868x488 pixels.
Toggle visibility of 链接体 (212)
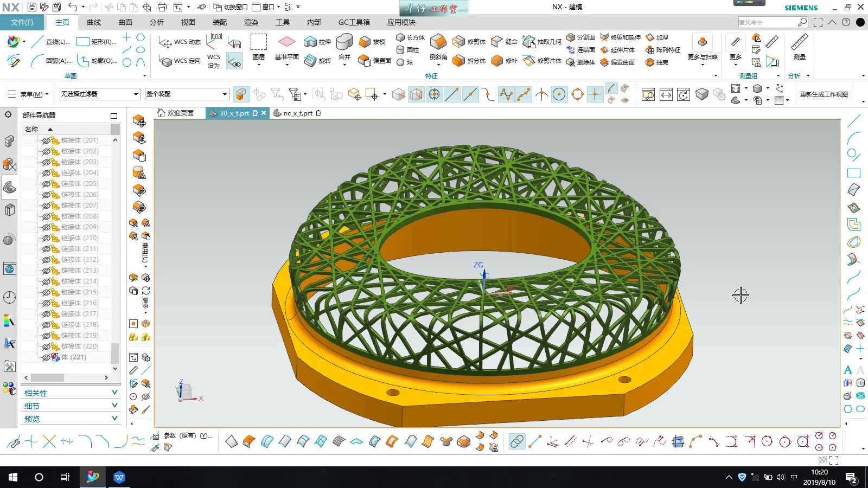tap(46, 260)
